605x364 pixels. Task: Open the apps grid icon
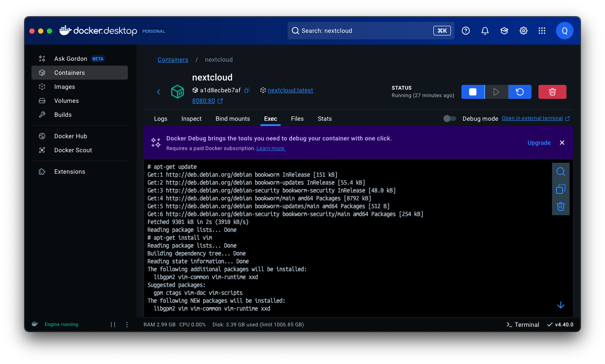542,31
